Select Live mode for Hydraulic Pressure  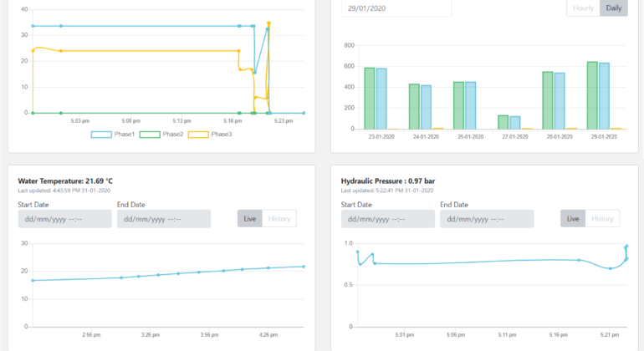coord(573,219)
